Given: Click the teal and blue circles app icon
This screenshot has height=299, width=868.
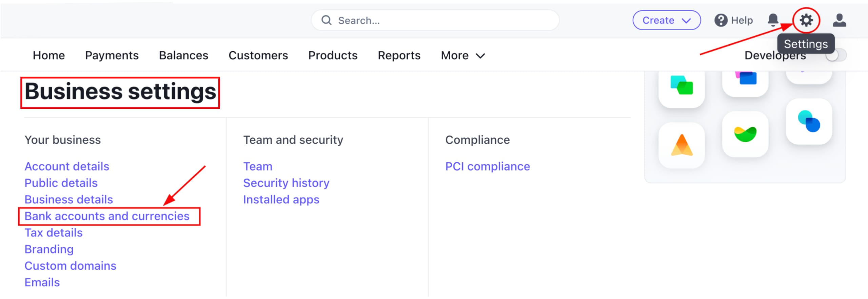Looking at the screenshot, I should pos(809,121).
